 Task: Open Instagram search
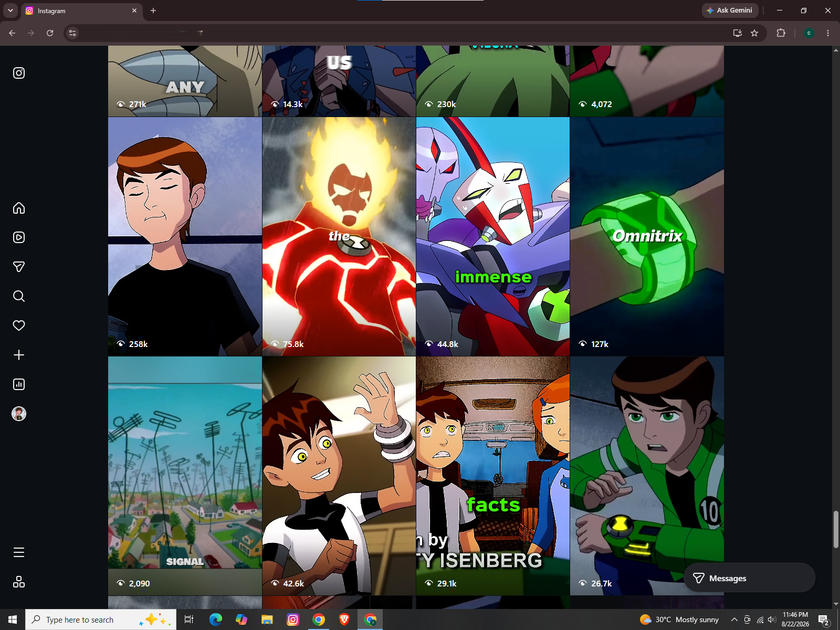click(x=19, y=296)
